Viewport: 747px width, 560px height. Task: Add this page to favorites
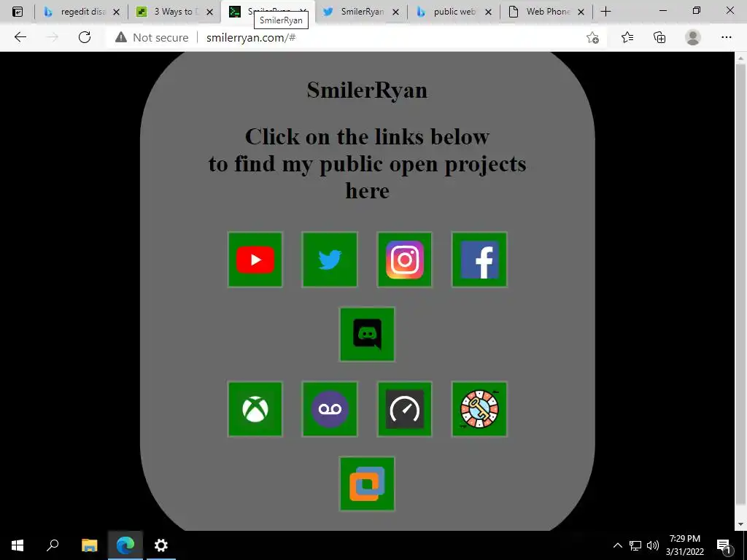click(x=592, y=37)
